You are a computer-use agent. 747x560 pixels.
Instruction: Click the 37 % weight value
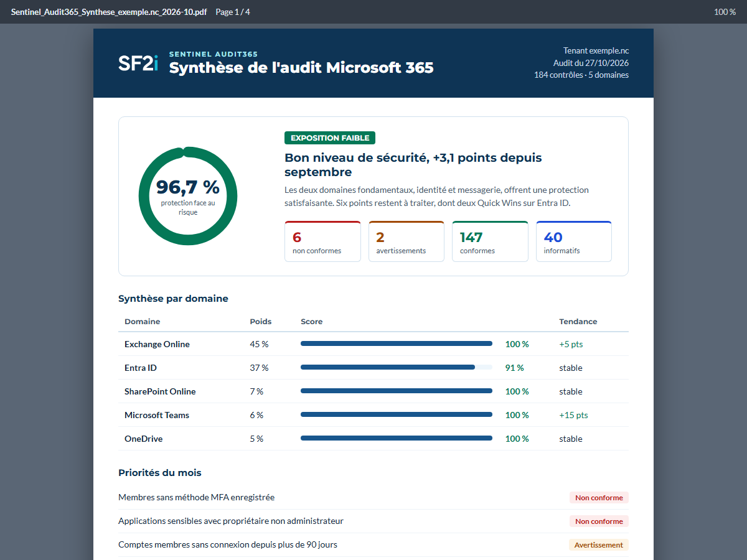tap(259, 368)
